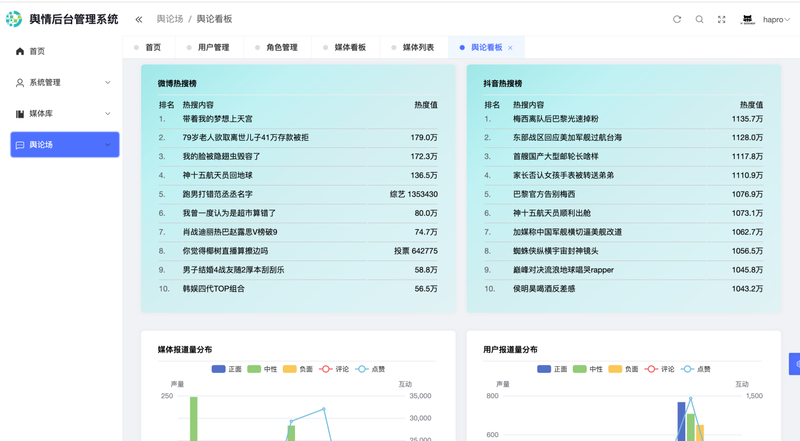800x441 pixels.
Task: Collapse the 舆论场 menu chevron
Action: click(x=108, y=145)
